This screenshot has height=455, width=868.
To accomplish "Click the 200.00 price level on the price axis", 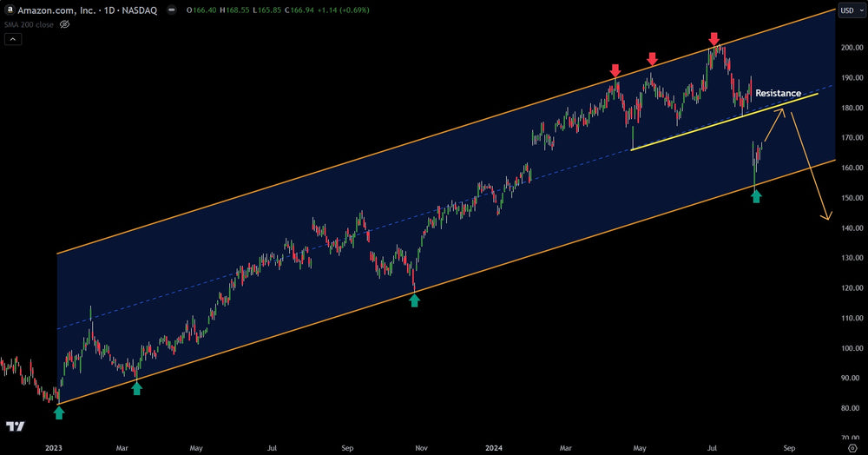I will (850, 48).
